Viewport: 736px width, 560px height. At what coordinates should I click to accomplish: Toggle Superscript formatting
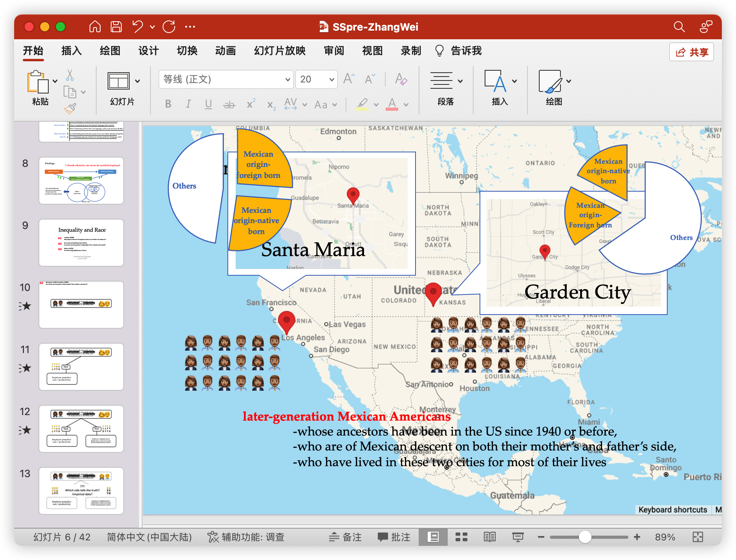(x=251, y=104)
